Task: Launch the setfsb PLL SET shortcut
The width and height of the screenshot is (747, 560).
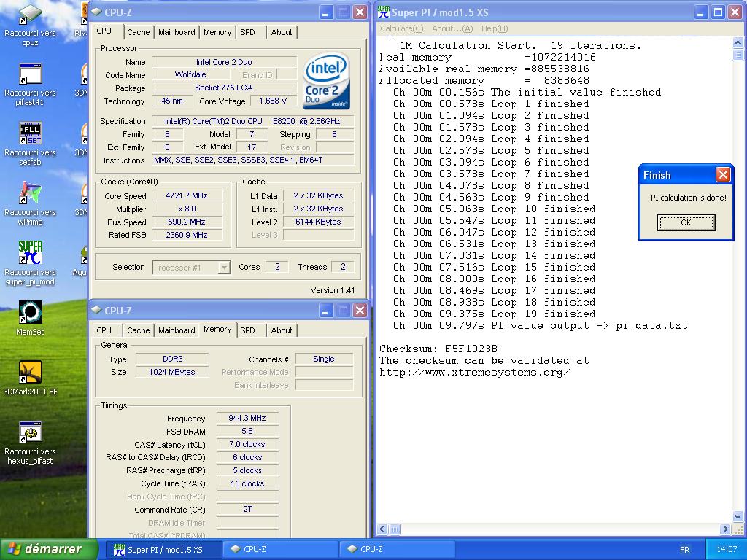Action: click(30, 133)
